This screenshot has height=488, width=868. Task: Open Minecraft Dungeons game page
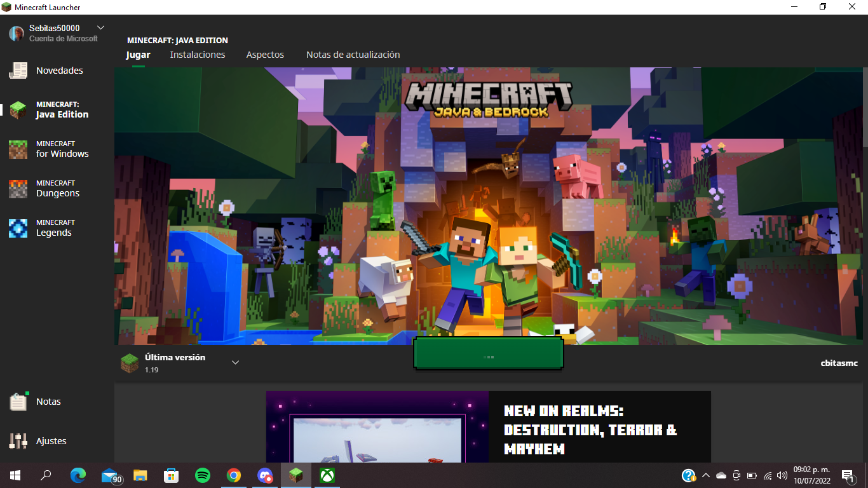coord(57,189)
